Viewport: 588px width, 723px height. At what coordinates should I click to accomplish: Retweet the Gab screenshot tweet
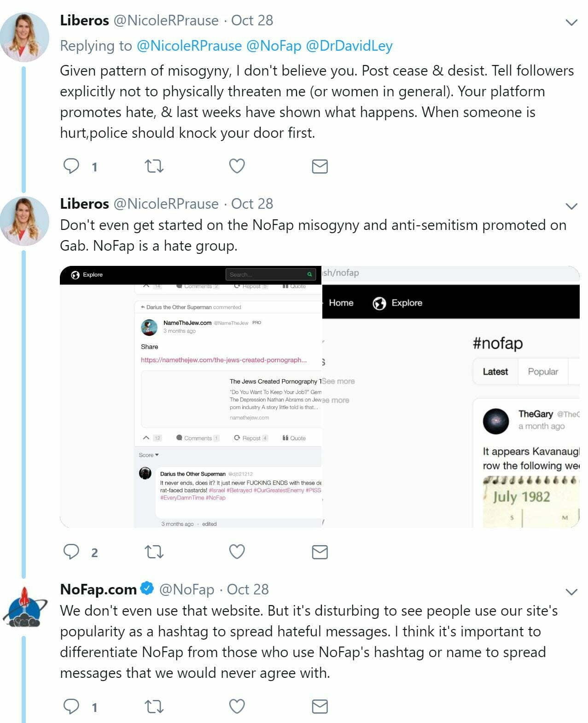(154, 552)
